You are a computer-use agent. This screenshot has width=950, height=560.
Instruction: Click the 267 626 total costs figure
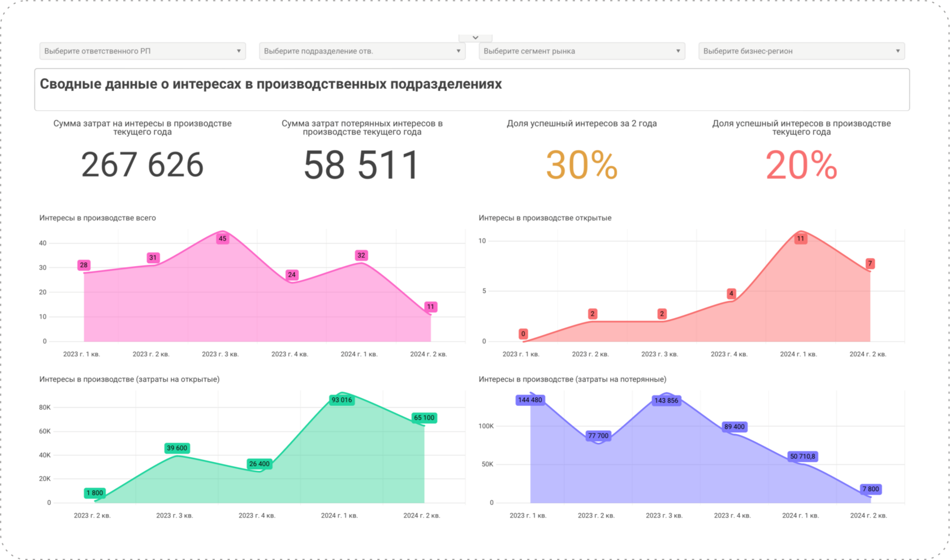coord(142,165)
